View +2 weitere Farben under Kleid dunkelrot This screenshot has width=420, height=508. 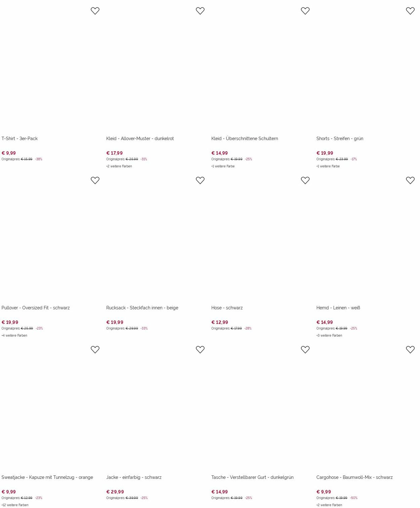click(x=119, y=166)
